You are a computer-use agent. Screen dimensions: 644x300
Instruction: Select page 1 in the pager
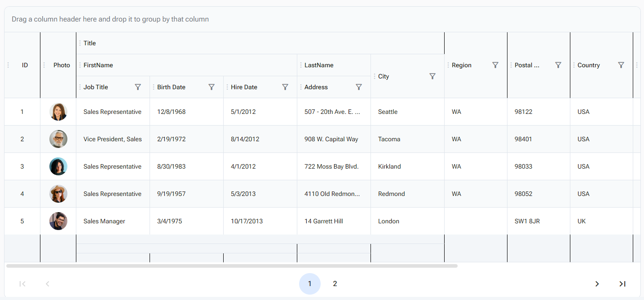tap(309, 283)
